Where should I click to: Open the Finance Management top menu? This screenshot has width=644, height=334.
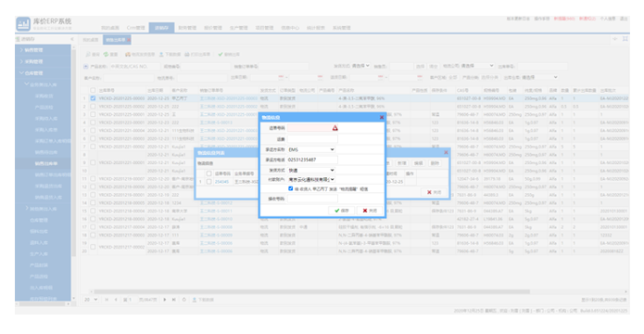click(187, 28)
